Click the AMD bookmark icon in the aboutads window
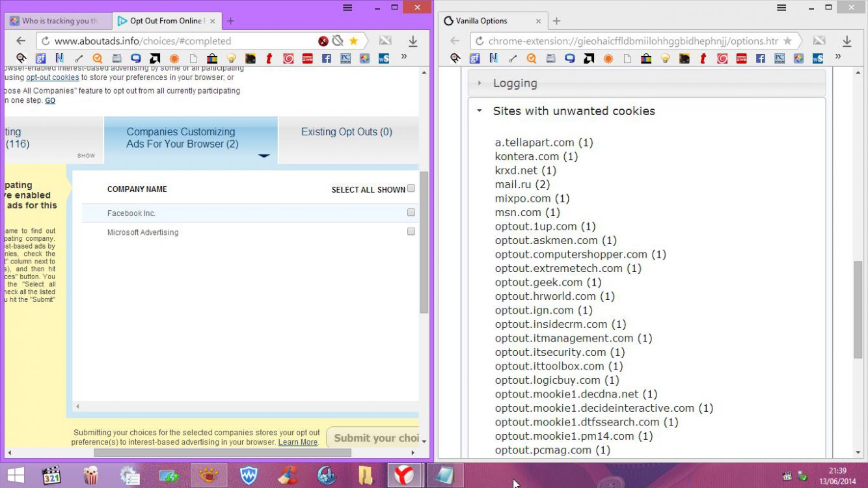868x488 pixels. [x=155, y=59]
